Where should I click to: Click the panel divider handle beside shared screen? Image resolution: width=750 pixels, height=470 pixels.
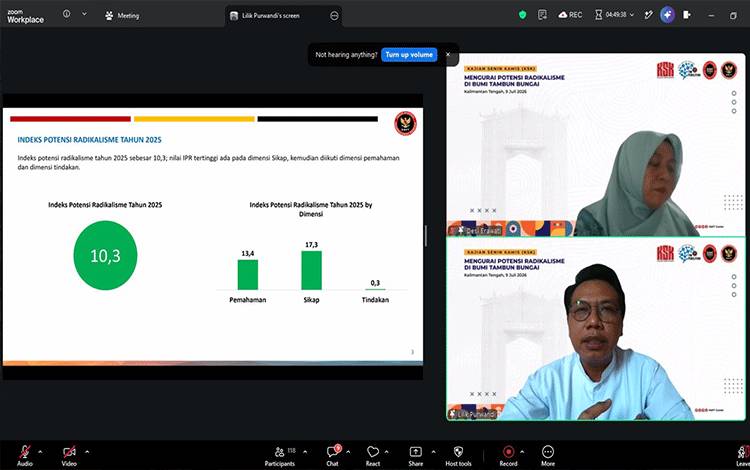point(426,235)
